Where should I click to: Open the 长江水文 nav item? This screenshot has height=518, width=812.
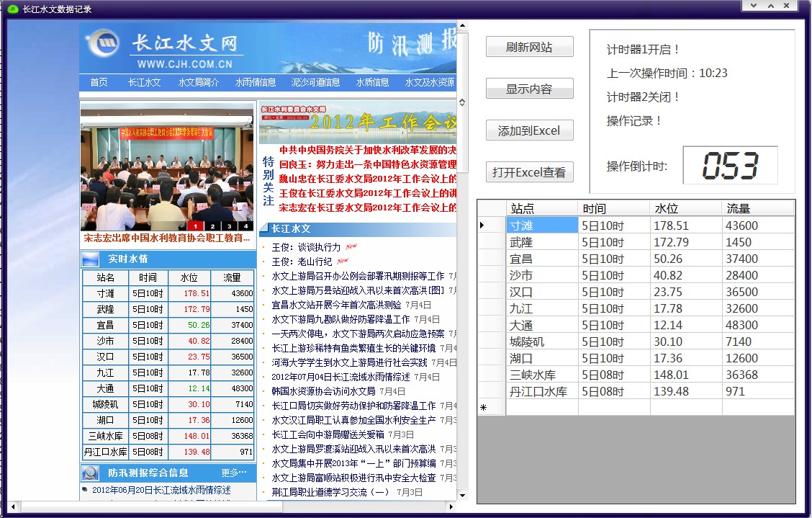click(145, 82)
